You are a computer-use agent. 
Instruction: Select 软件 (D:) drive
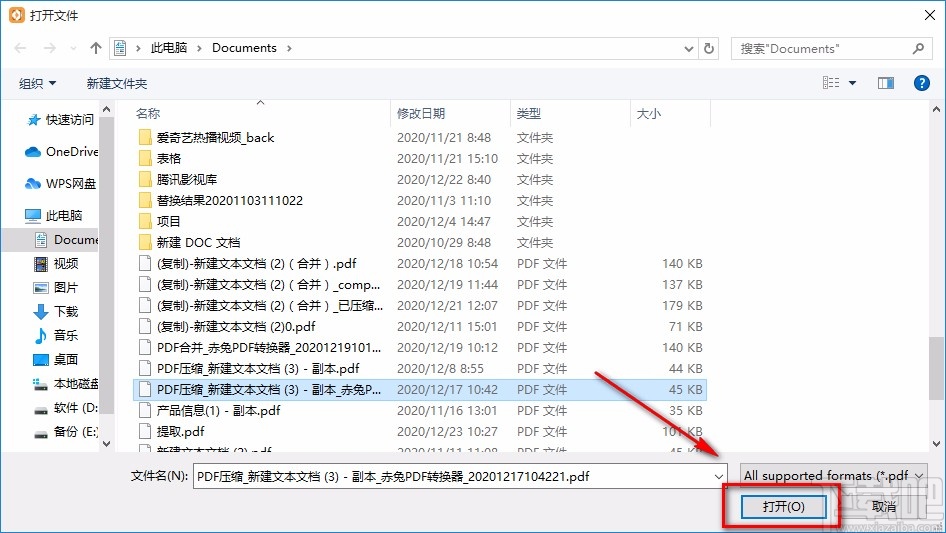[65, 407]
